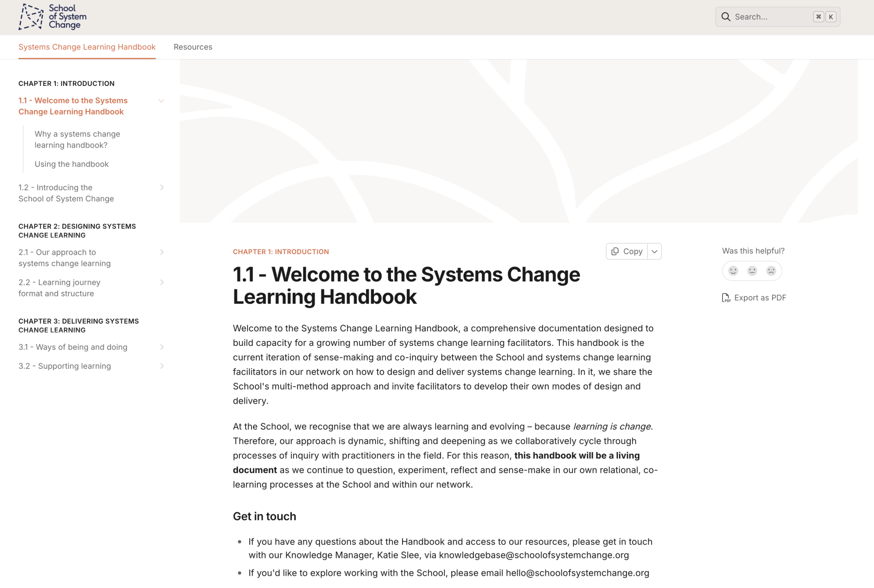Click the copy icon in Copy button
The image size is (874, 588).
point(615,251)
